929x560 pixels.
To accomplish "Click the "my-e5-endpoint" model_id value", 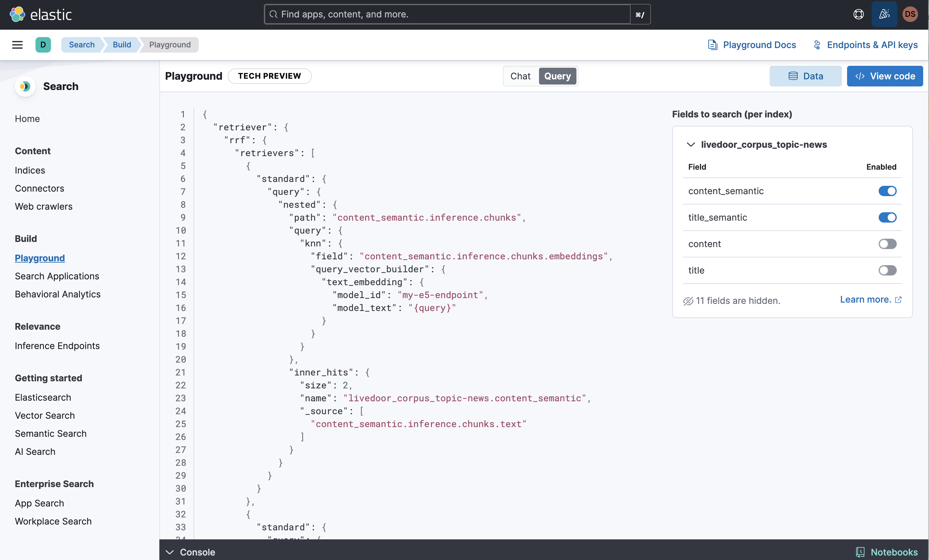I will coord(440,295).
